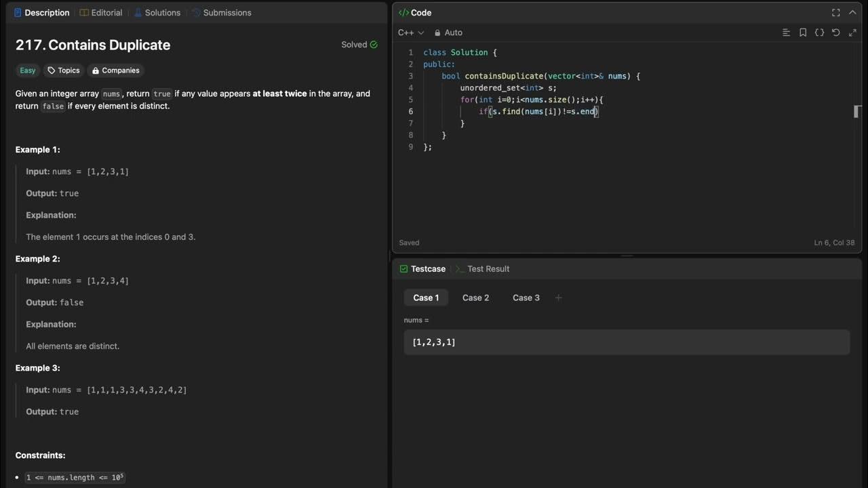The width and height of the screenshot is (868, 488).
Task: Click the bookmark icon in editor toolbar
Action: 803,33
